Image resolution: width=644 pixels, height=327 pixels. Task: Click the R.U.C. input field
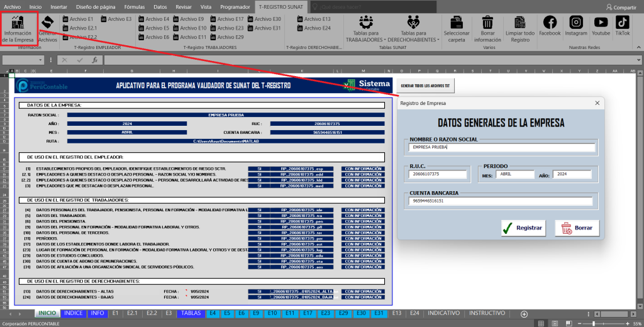(x=438, y=174)
